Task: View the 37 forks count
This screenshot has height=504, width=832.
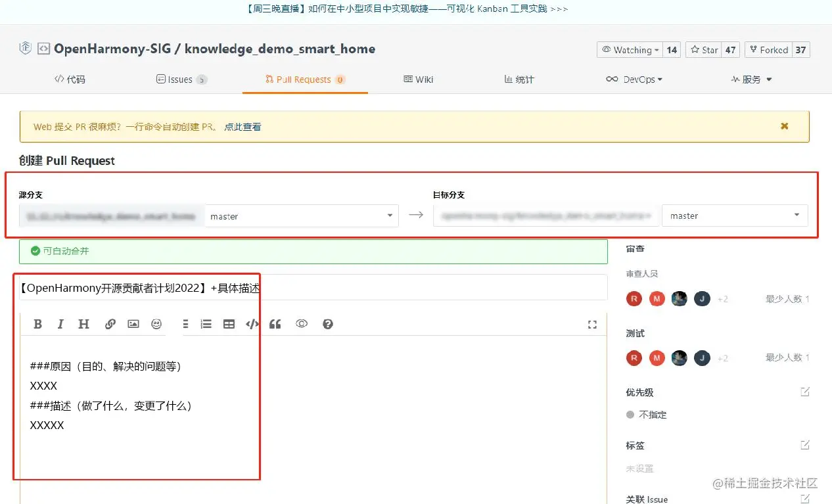Action: tap(800, 50)
